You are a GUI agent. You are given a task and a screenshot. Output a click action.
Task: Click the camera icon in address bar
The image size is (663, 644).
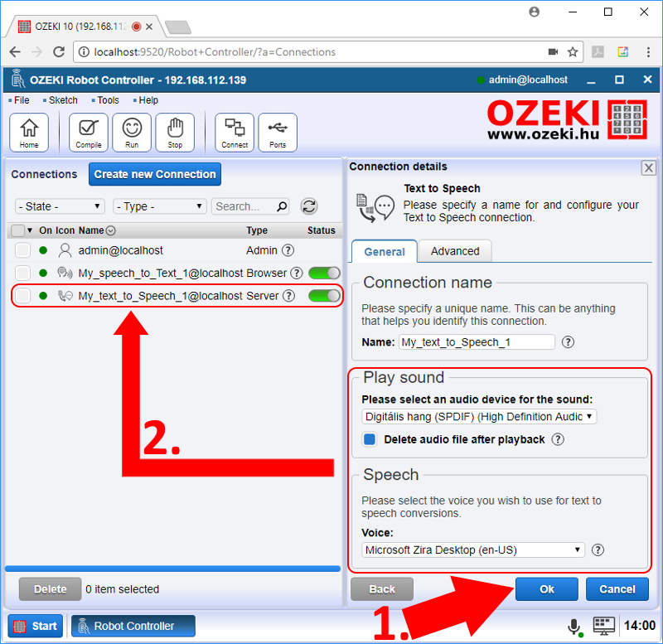[553, 52]
